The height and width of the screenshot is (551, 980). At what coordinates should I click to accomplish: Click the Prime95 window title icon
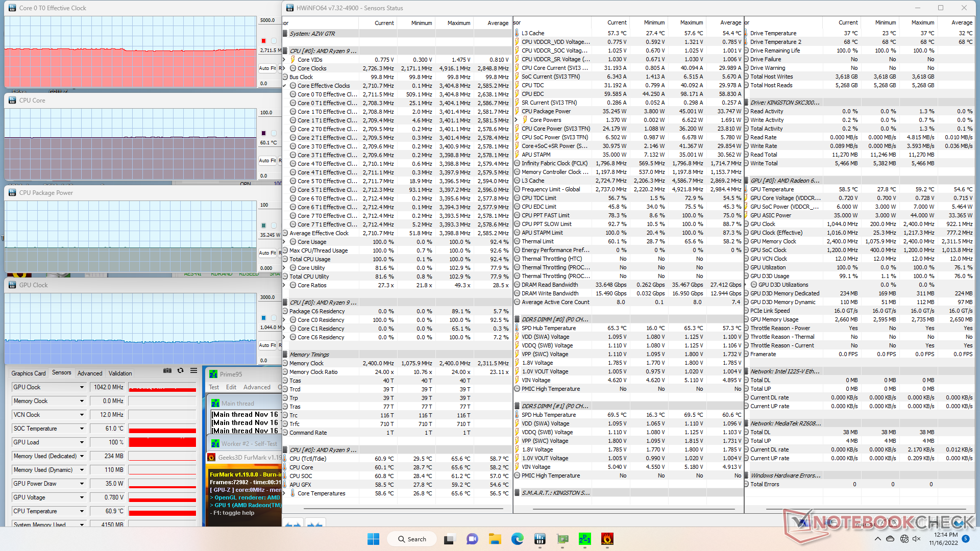pos(213,374)
